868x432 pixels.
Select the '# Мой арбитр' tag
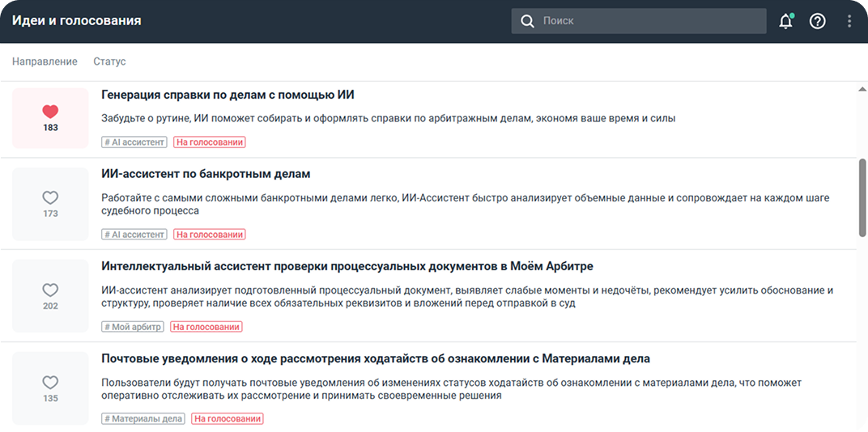tap(133, 327)
